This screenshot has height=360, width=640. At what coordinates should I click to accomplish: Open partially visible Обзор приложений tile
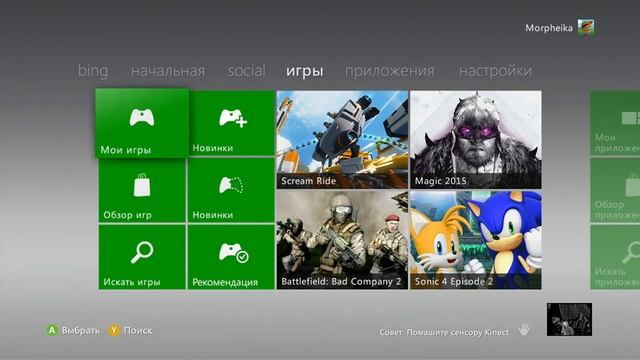pyautogui.click(x=615, y=191)
